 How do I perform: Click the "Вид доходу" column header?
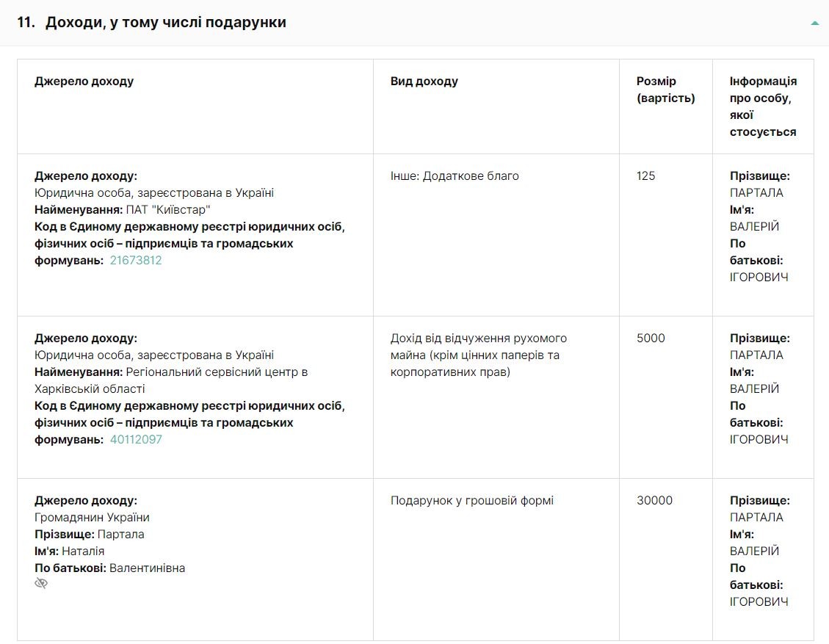click(424, 81)
